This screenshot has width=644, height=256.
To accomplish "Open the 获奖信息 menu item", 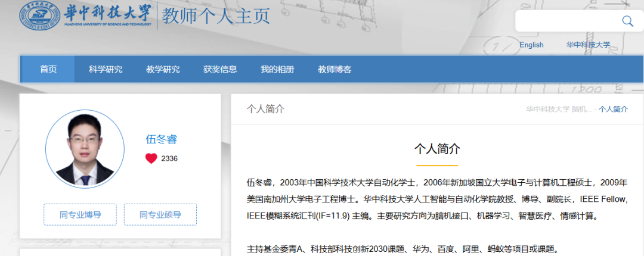I will 220,69.
